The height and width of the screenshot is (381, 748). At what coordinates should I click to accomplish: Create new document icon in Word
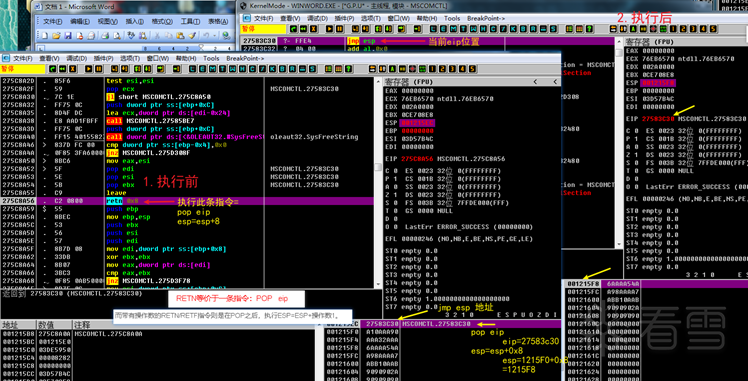[45, 35]
